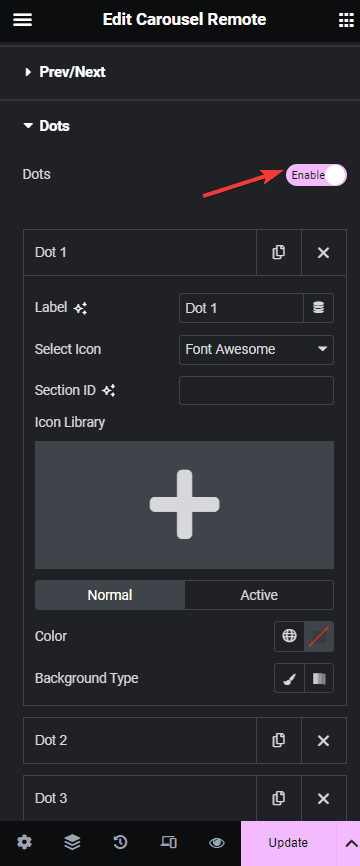
Task: Expand the Dot 3 item
Action: click(140, 798)
